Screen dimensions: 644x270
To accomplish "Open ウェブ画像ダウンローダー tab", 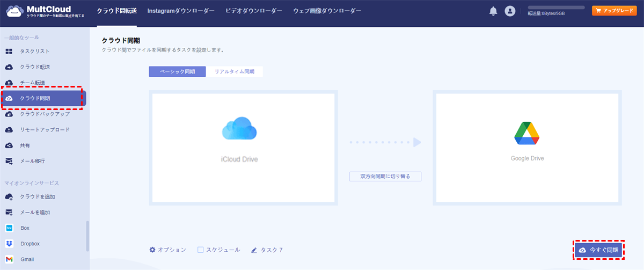I will click(327, 11).
